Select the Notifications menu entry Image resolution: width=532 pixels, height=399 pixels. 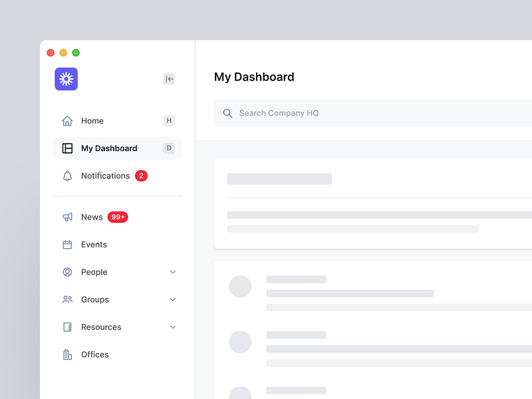[x=104, y=176]
